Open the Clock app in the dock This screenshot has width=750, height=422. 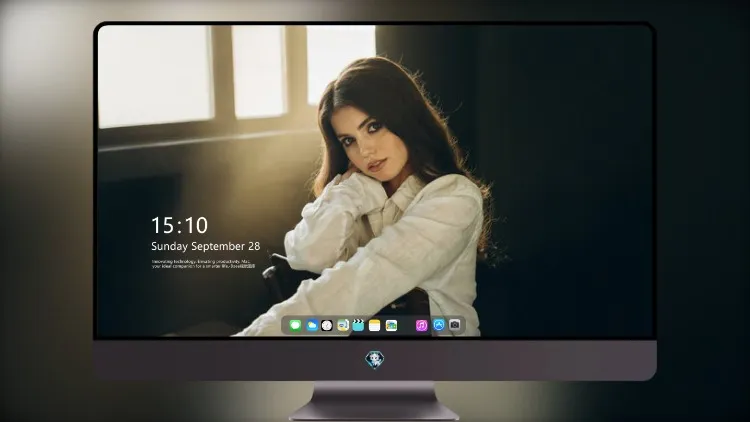click(327, 325)
